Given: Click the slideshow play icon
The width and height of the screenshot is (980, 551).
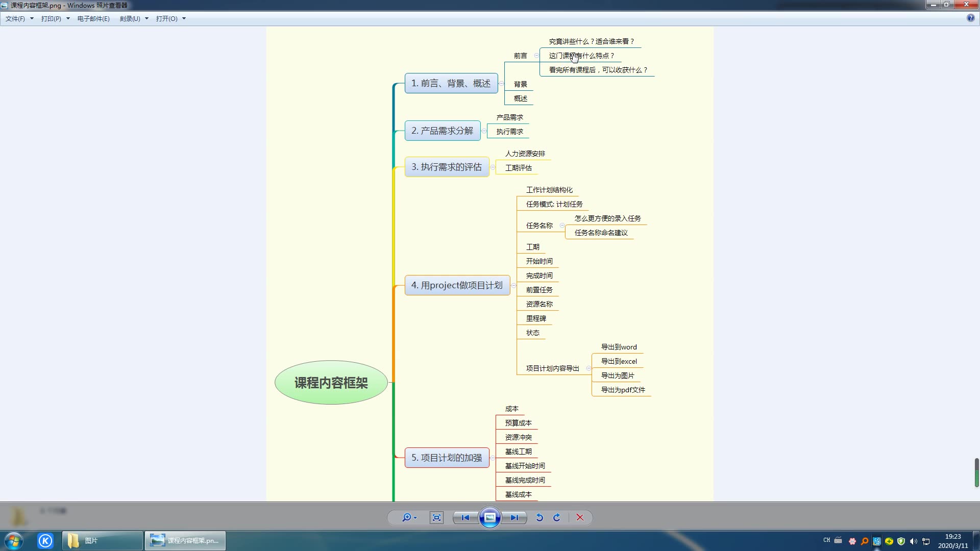Looking at the screenshot, I should point(490,517).
